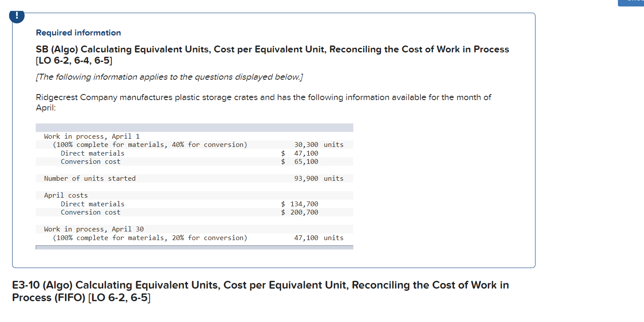Click the exclamation alert icon

tap(16, 16)
